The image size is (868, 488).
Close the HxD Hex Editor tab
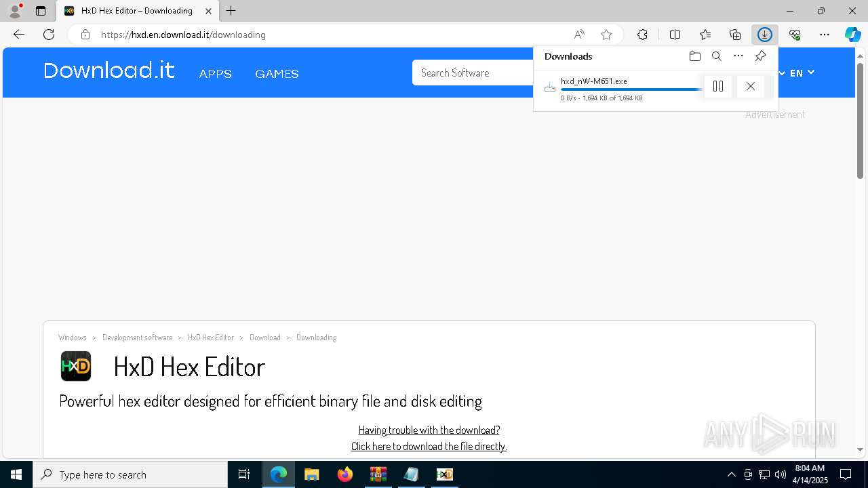(x=209, y=11)
